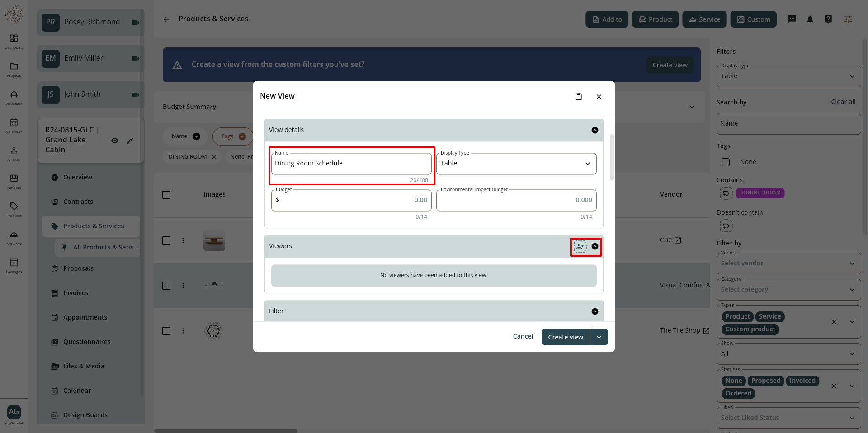
Task: Click the Name field with Dining Room Schedule
Action: coord(351,164)
